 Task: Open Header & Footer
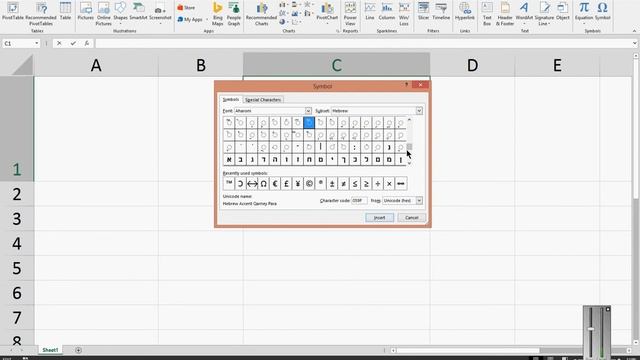(505, 14)
